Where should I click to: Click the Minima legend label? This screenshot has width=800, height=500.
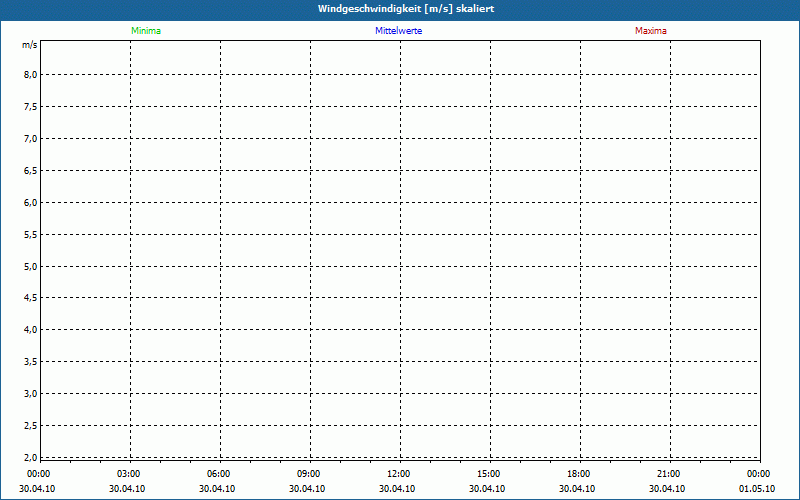pos(146,31)
